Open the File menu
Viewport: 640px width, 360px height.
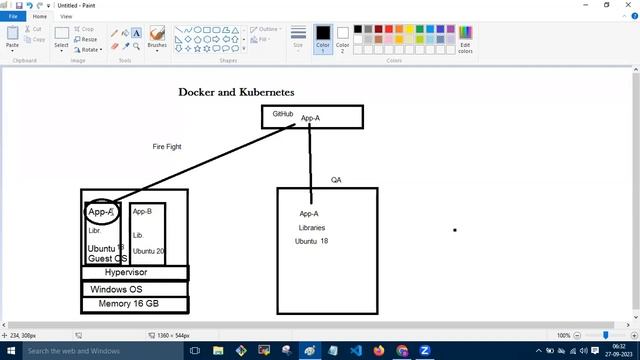tap(13, 16)
